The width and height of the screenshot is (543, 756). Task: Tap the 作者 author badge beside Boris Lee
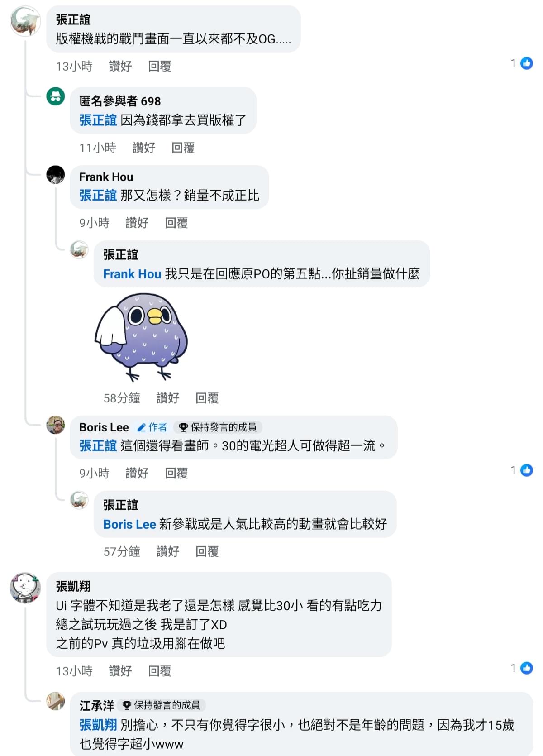click(x=152, y=427)
